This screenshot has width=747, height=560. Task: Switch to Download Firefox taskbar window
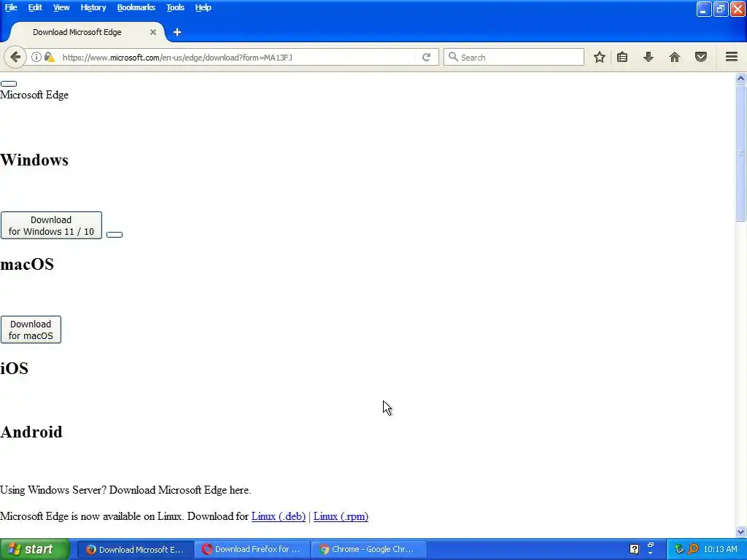(x=252, y=550)
